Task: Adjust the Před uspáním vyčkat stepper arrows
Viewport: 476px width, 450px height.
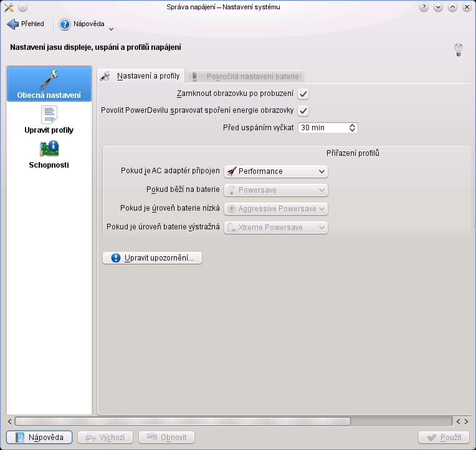Action: [352, 128]
